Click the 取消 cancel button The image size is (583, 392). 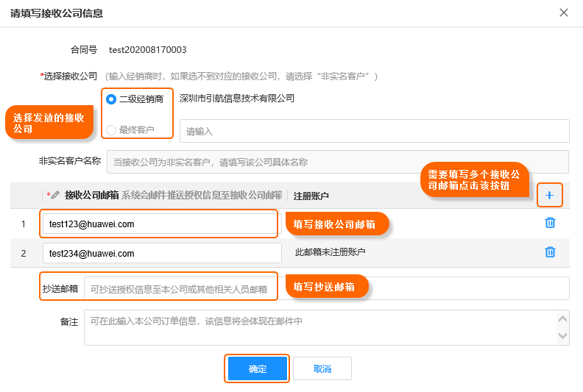click(x=322, y=368)
